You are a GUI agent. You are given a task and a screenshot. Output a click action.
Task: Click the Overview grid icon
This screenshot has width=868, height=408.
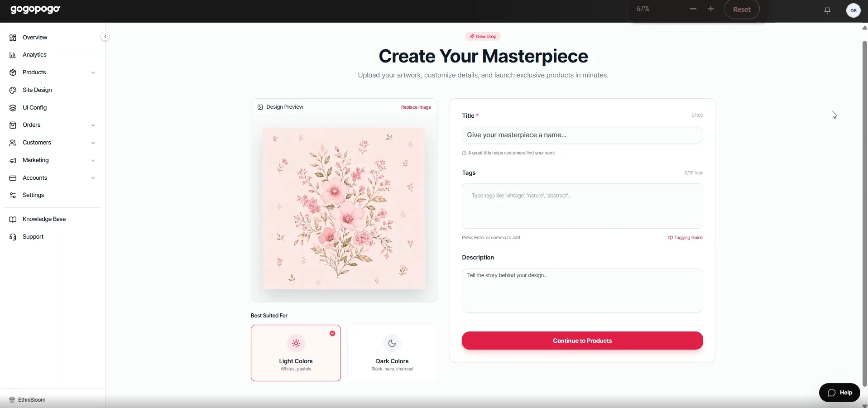click(x=13, y=38)
